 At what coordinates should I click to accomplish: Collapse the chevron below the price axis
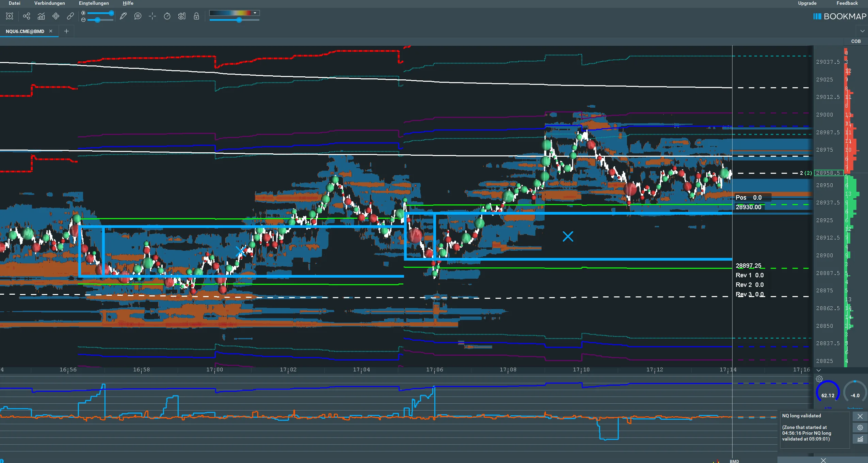click(x=819, y=370)
